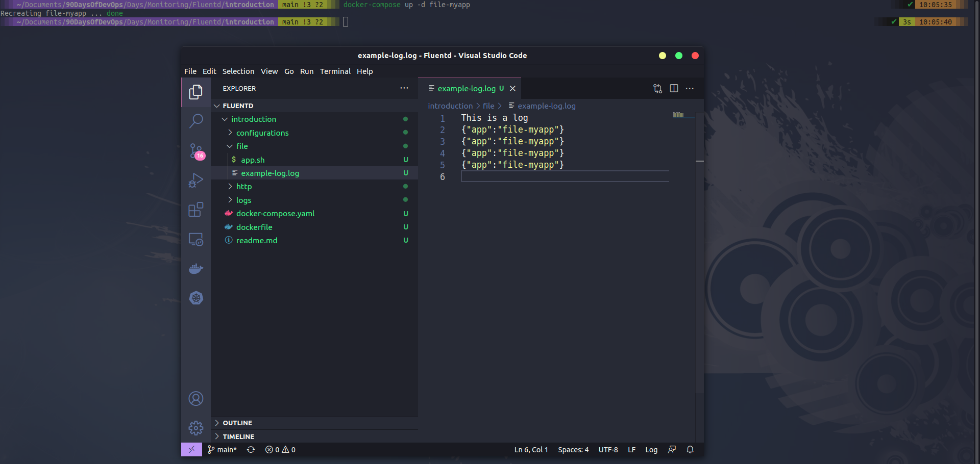Open the Kubernetes view icon
This screenshot has height=464, width=980.
point(196,298)
